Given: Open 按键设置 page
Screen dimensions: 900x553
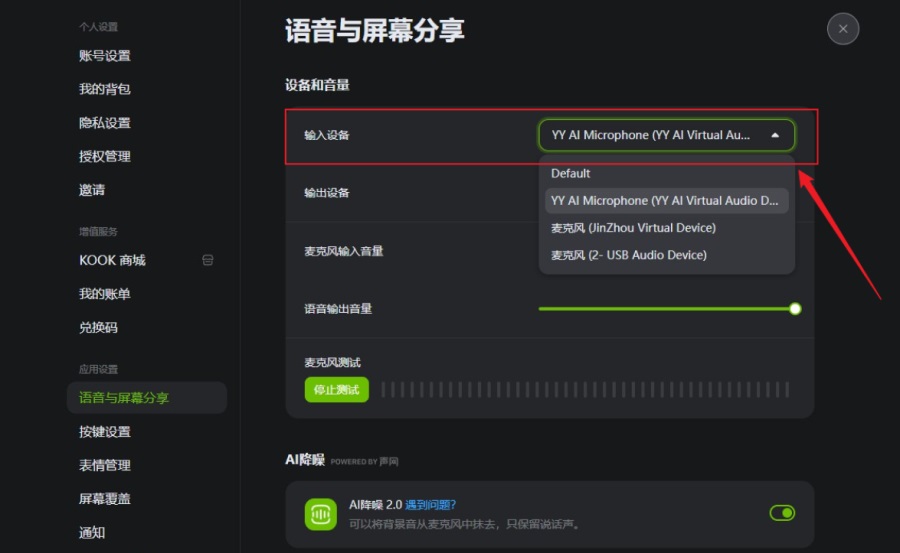Looking at the screenshot, I should click(x=104, y=431).
